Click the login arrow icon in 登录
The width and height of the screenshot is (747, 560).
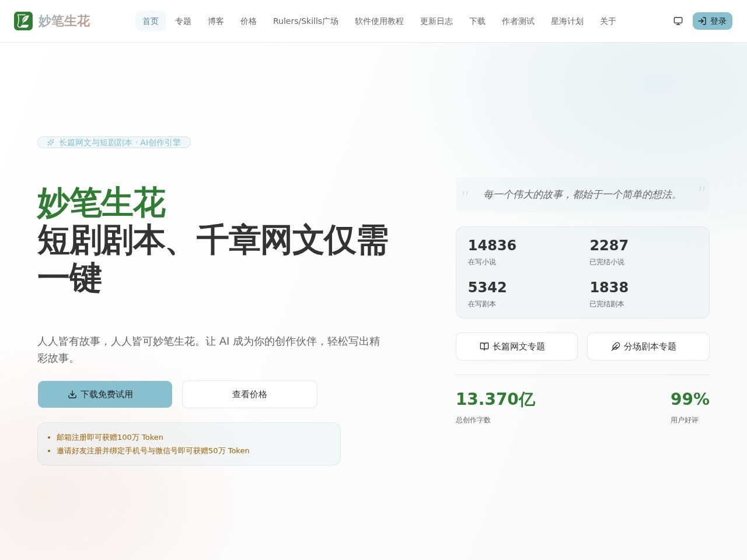pos(702,21)
